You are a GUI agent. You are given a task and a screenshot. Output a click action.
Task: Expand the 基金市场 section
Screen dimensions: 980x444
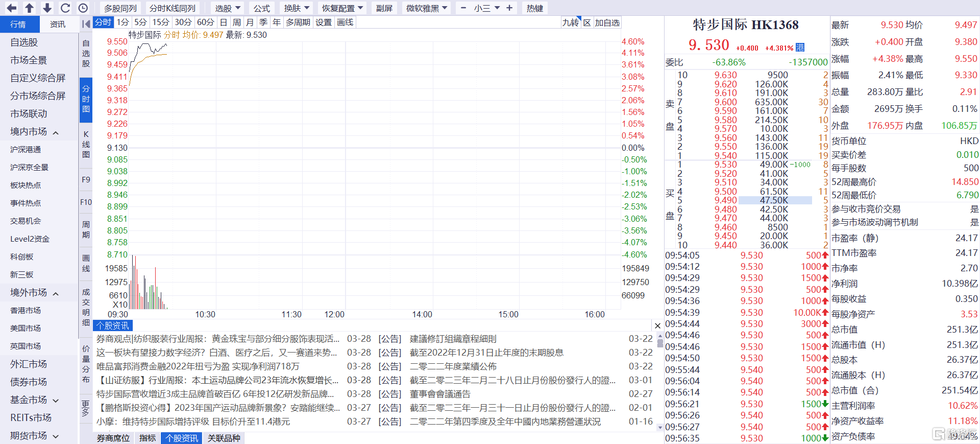click(56, 401)
